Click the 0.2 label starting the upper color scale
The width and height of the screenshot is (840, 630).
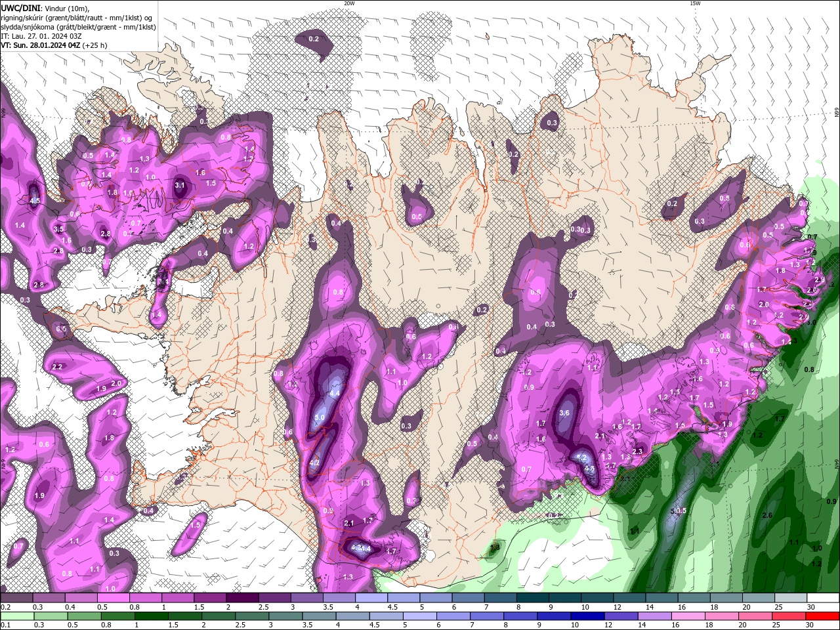pos(5,607)
